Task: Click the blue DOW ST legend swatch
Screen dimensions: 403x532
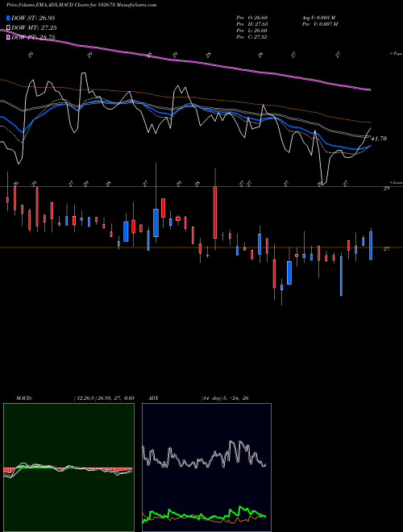Action: 9,18
